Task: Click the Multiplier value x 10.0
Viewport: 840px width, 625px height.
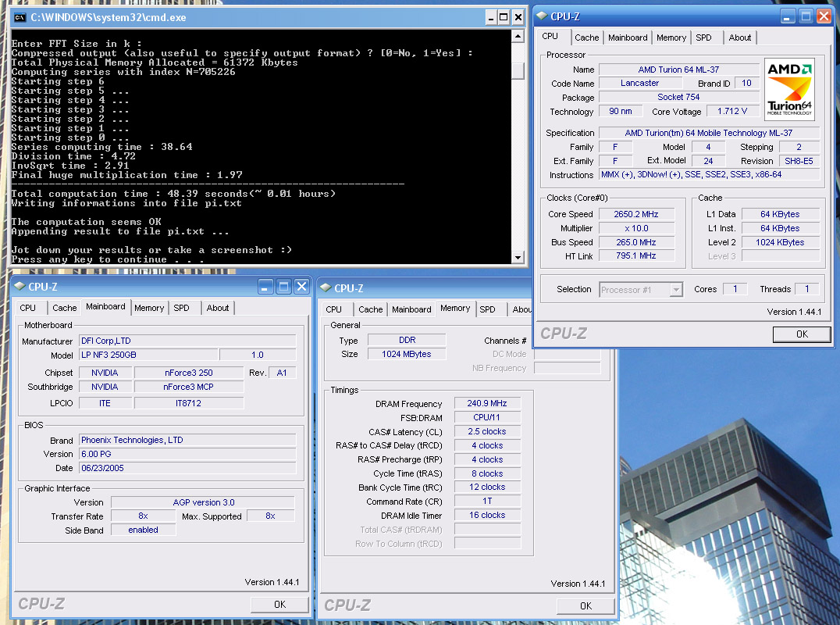Action: [x=636, y=228]
